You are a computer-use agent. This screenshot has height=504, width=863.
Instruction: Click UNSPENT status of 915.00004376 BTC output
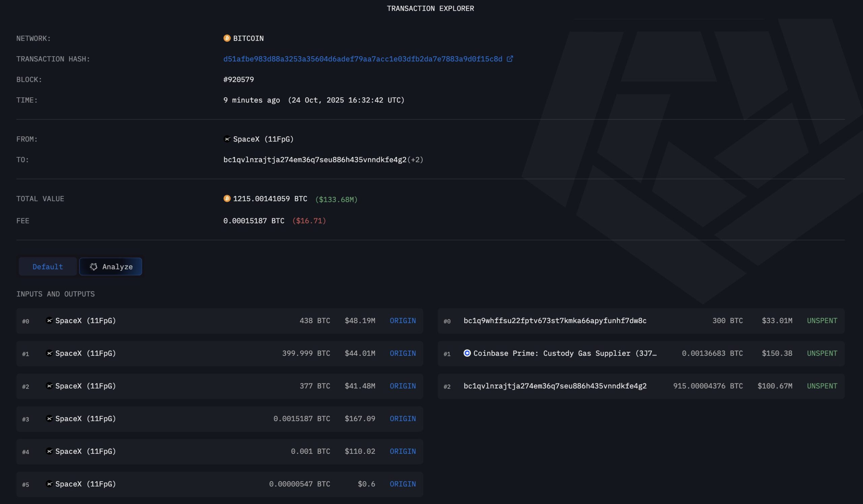(x=822, y=386)
